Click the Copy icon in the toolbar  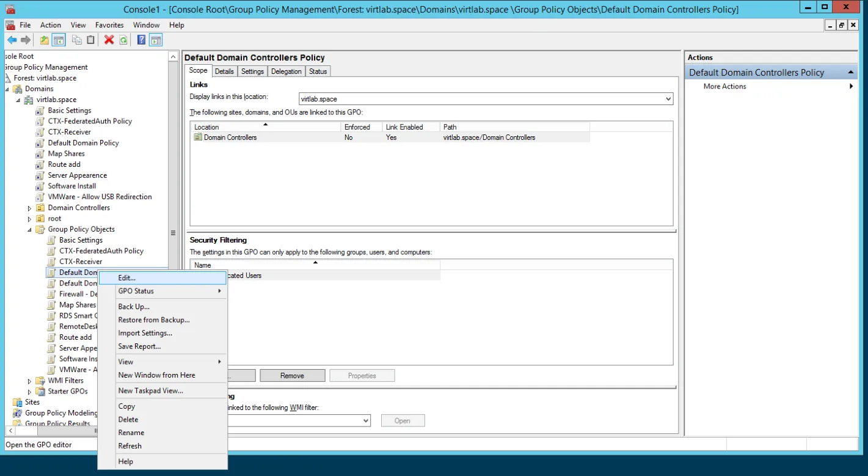tap(77, 40)
